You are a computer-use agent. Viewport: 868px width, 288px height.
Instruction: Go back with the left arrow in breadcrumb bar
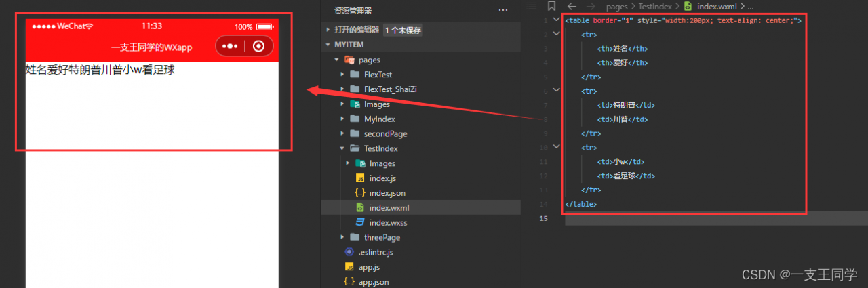571,6
